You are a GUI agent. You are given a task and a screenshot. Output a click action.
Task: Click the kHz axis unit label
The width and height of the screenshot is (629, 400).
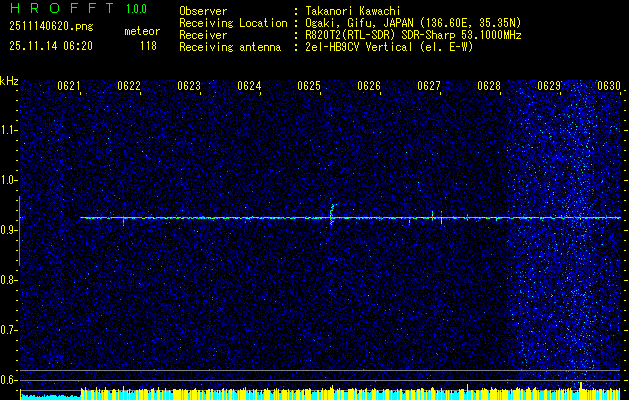click(x=9, y=81)
